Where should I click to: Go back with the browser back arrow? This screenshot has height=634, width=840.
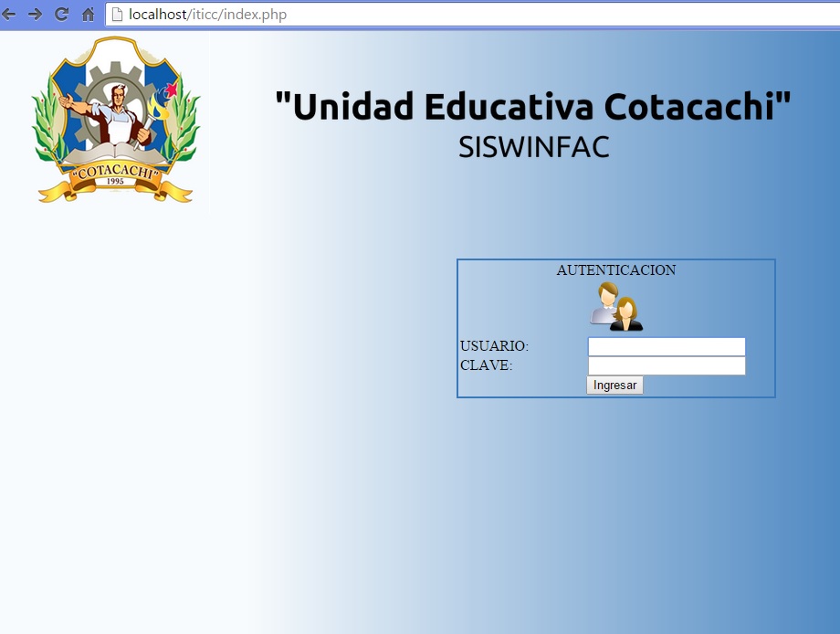(x=9, y=15)
